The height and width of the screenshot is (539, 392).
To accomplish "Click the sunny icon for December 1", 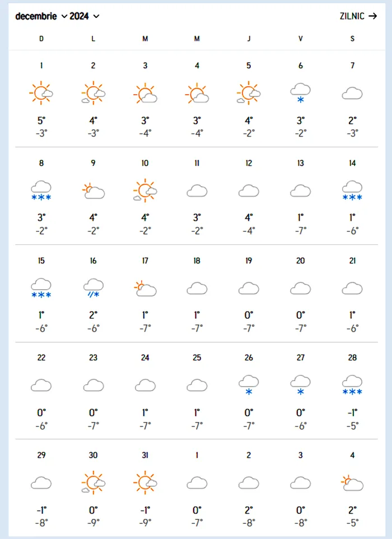I will click(x=41, y=93).
